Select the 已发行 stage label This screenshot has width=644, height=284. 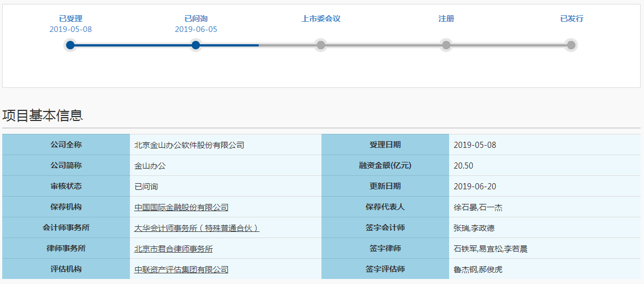571,18
